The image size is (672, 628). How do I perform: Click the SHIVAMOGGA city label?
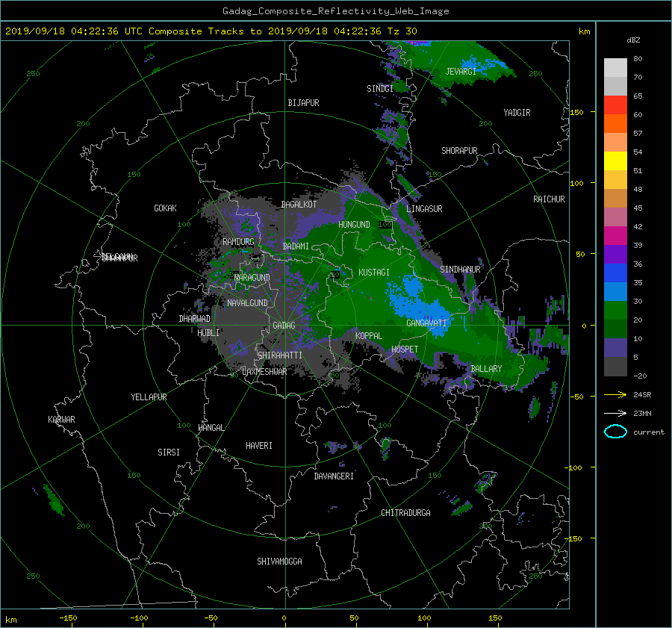[279, 562]
